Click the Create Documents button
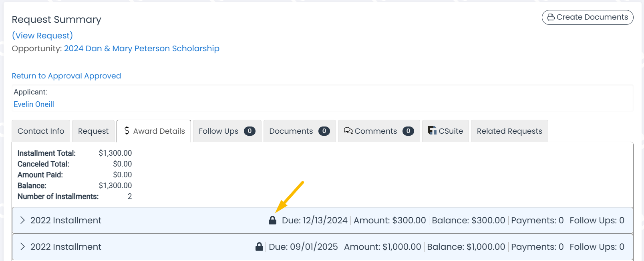 pyautogui.click(x=588, y=17)
